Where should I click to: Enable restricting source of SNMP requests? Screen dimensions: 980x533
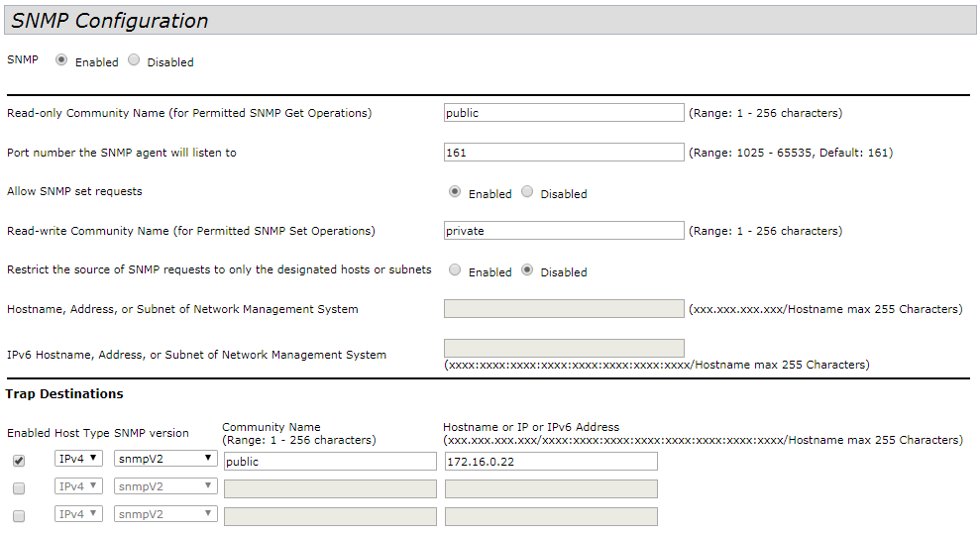(455, 269)
